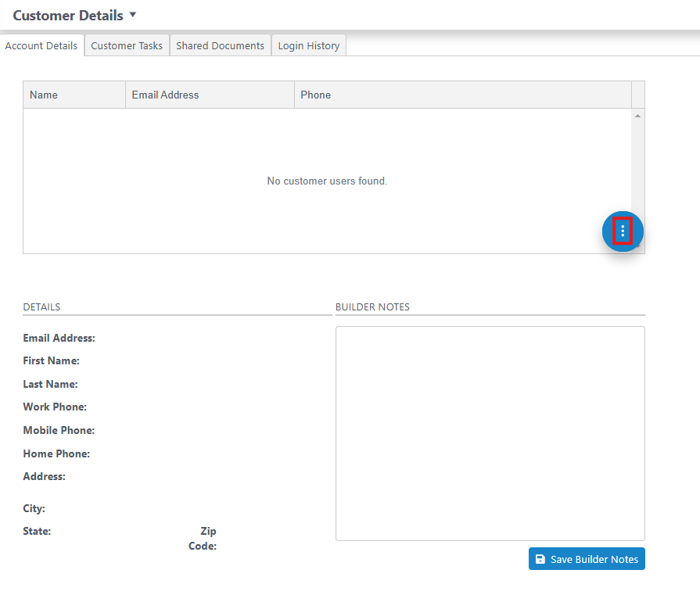Viewport: 700px width, 595px height.
Task: Click the DETAILS section heading
Action: (x=41, y=307)
